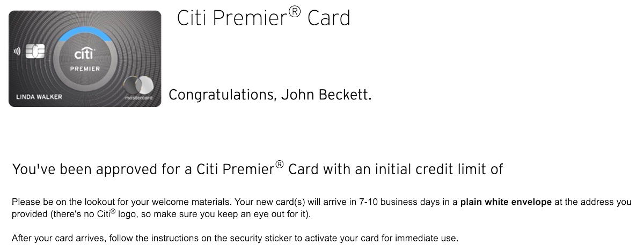The width and height of the screenshot is (644, 251).
Task: Click the LINDA WALKER cardholder name
Action: (x=39, y=97)
